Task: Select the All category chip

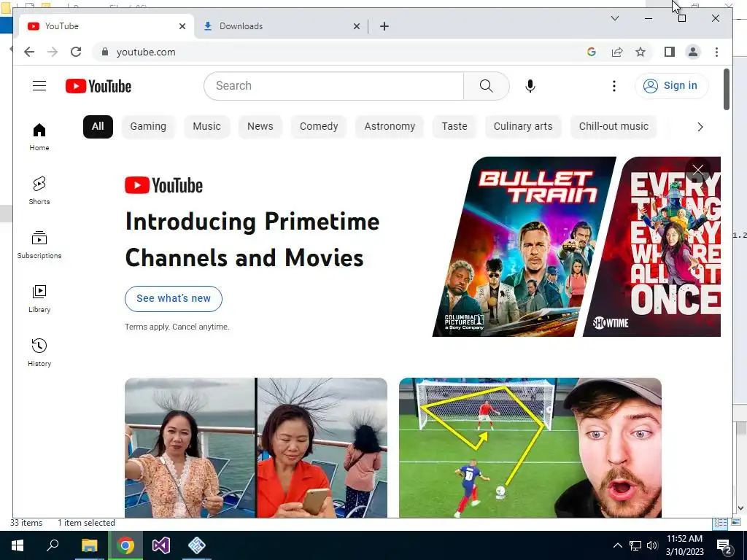Action: 98,127
